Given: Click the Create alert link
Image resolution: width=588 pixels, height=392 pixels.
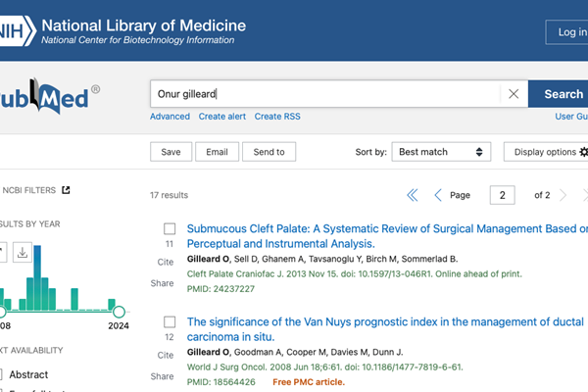Looking at the screenshot, I should coord(222,117).
